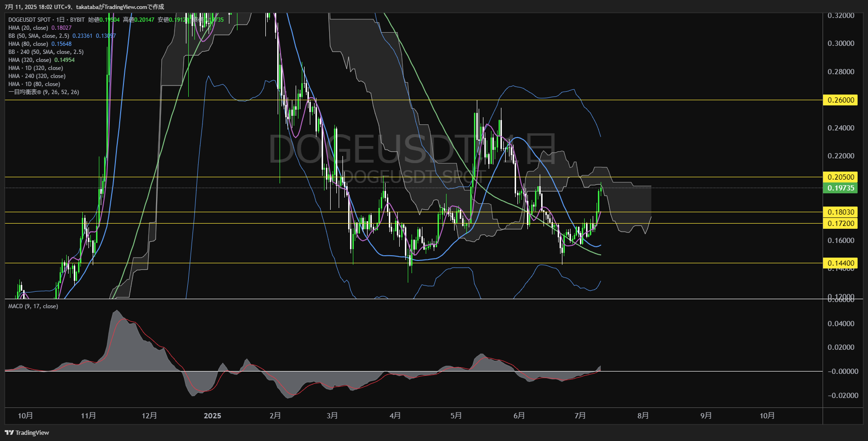Click the 0.22000 price axis value
Screen dimensions: 868x441
point(841,156)
